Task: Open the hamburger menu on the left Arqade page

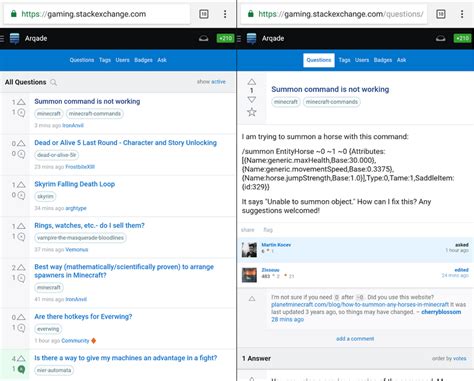Action: (x=2, y=39)
